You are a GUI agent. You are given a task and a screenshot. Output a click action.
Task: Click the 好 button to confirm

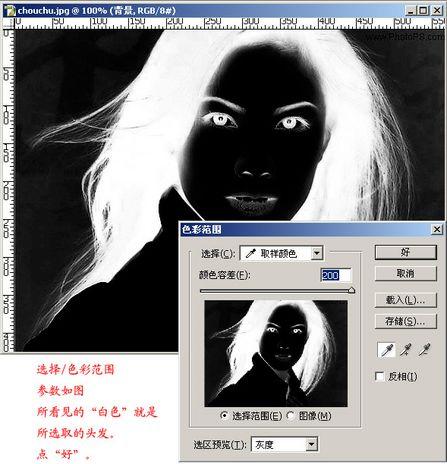coord(405,252)
